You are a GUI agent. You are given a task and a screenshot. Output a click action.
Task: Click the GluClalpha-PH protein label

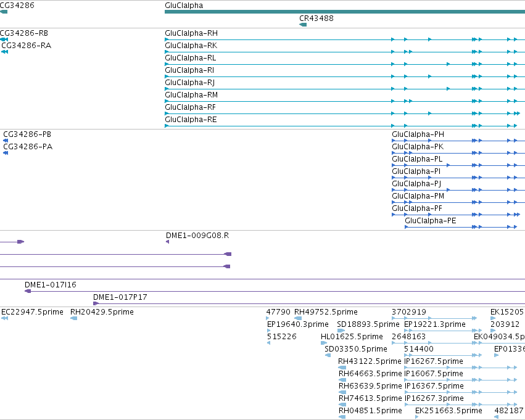coord(418,134)
